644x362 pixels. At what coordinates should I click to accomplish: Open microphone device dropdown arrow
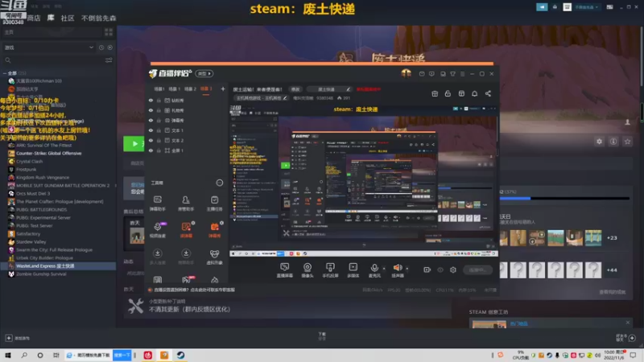click(x=384, y=269)
